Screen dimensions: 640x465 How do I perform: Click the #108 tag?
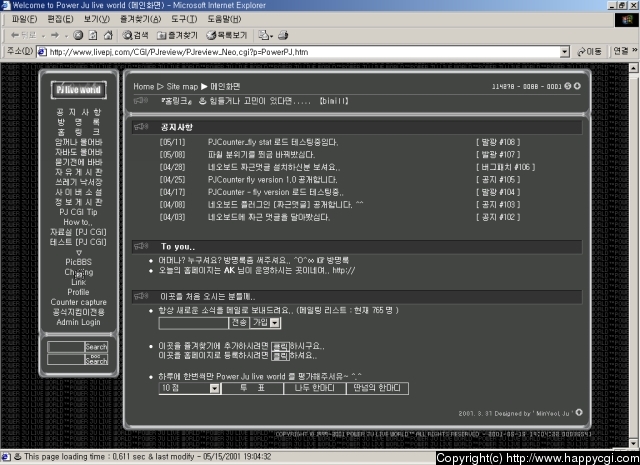[x=498, y=142]
